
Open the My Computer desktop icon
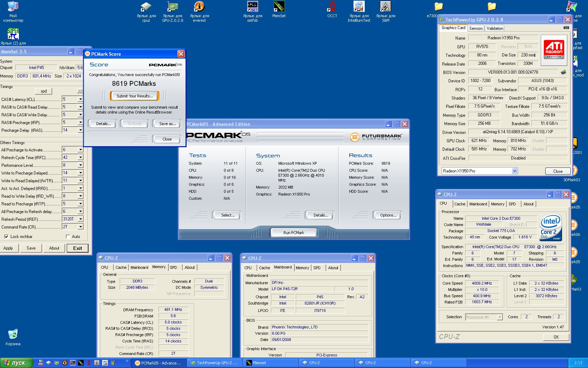(x=13, y=11)
